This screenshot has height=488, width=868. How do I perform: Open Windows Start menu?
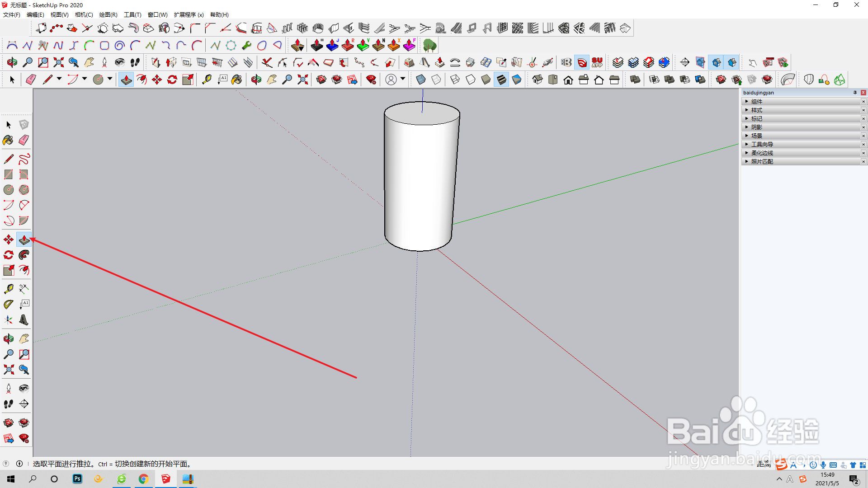tap(11, 479)
